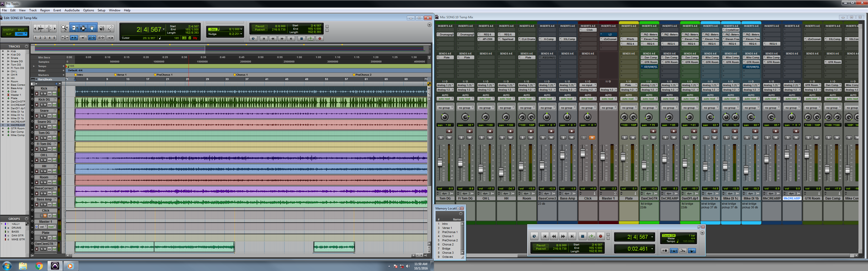Screen dimensions: 868x271
Task: Open the AudioSuite menu
Action: pos(72,10)
